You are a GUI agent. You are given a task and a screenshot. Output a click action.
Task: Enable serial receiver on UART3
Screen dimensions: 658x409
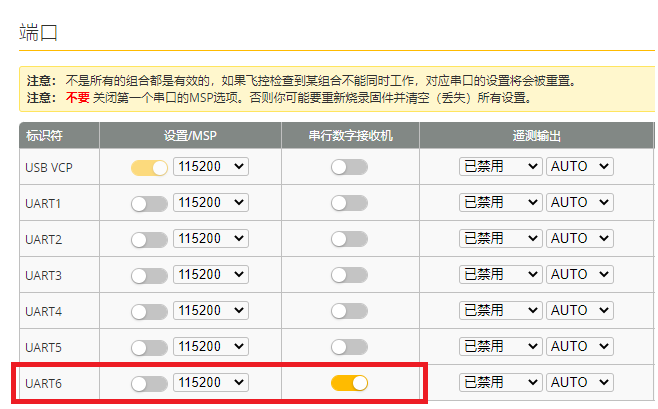pos(349,275)
